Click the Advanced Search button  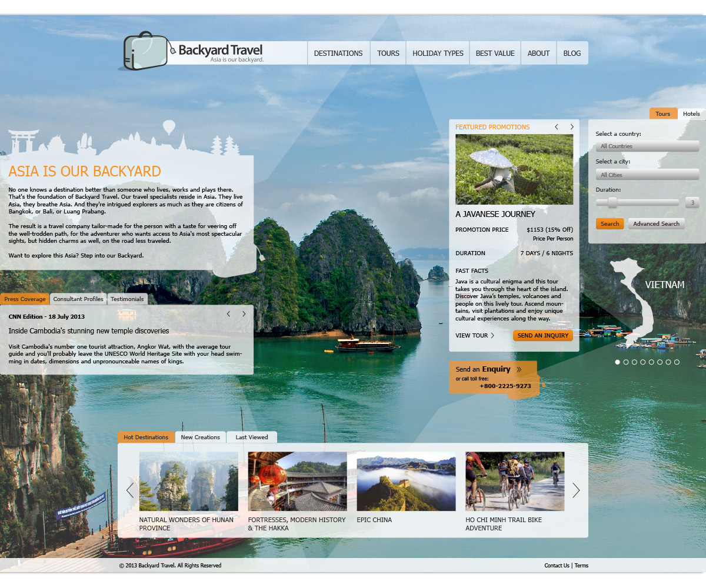[656, 223]
